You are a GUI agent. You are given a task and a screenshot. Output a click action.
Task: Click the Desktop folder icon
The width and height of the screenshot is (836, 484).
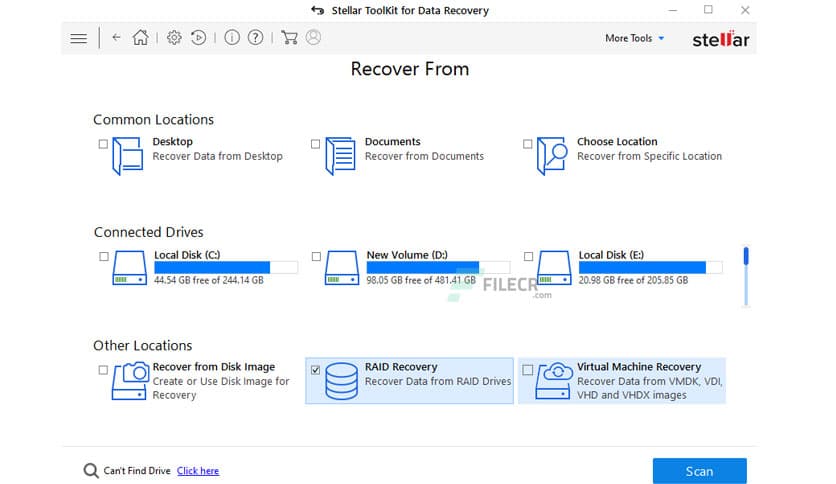tap(128, 156)
